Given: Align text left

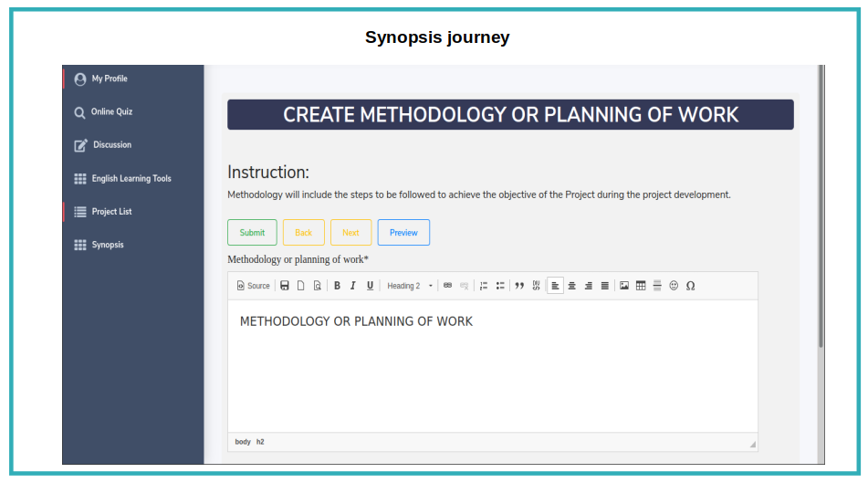Looking at the screenshot, I should click(555, 286).
